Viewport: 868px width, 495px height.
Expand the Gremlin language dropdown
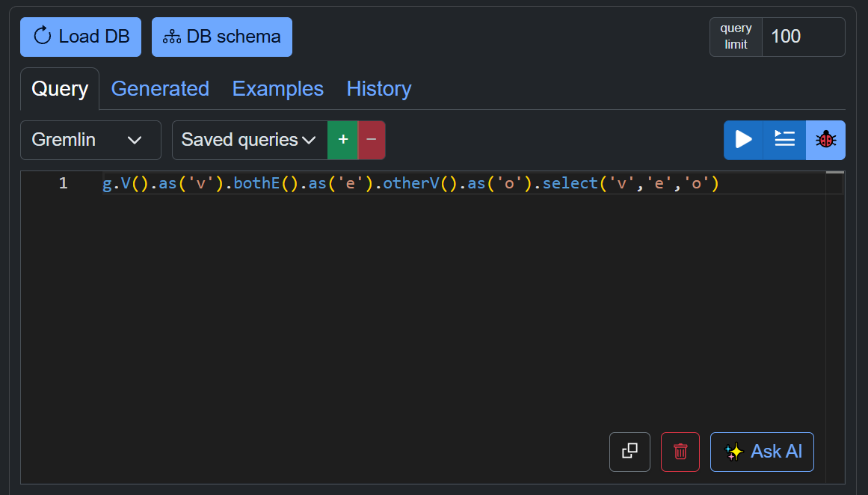click(x=90, y=140)
